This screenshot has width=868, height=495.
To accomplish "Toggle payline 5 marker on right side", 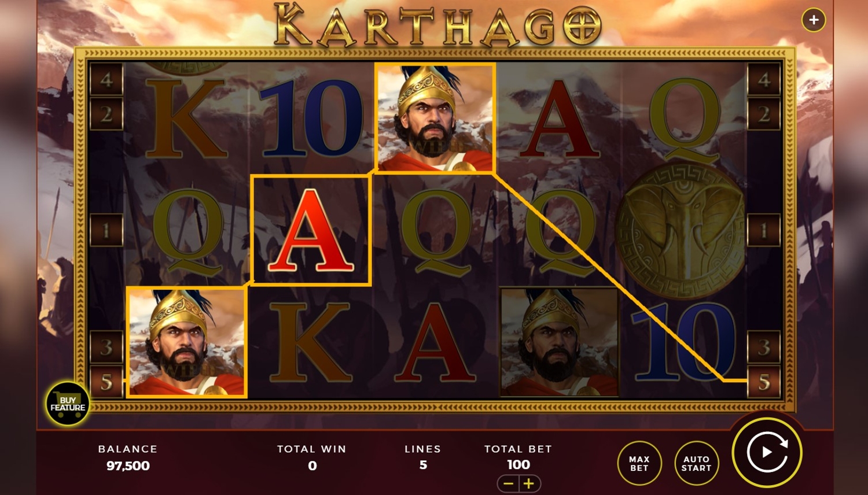I will pyautogui.click(x=764, y=382).
